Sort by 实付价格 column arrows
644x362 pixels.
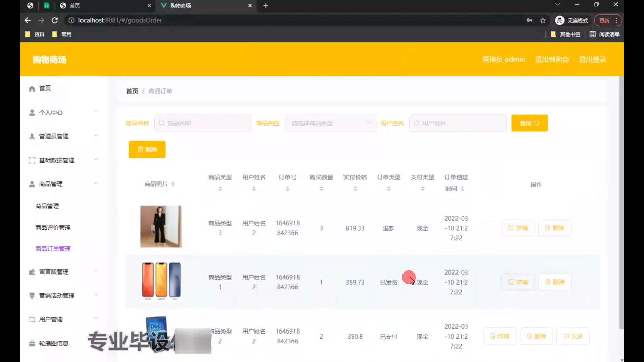tap(355, 189)
